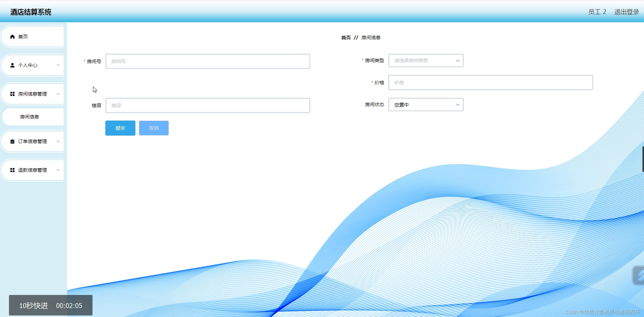Click the person icon for 个人中心
Image resolution: width=644 pixels, height=317 pixels.
pyautogui.click(x=12, y=65)
